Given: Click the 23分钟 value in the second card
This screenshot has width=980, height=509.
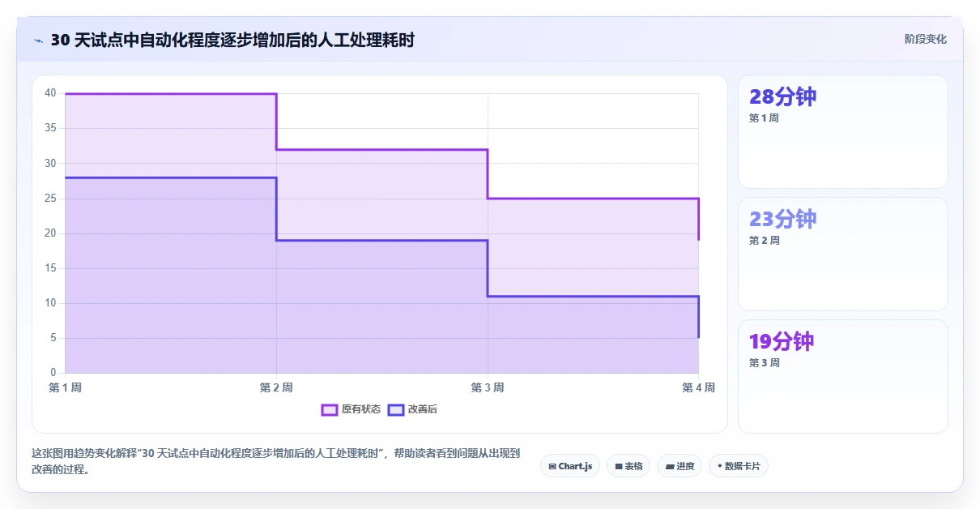Looking at the screenshot, I should pyautogui.click(x=782, y=220).
